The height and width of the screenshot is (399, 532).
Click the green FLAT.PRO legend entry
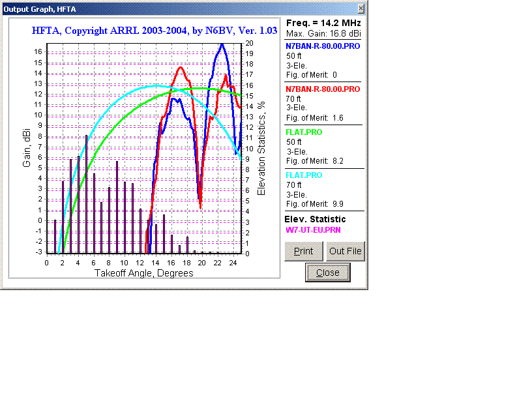tap(304, 132)
